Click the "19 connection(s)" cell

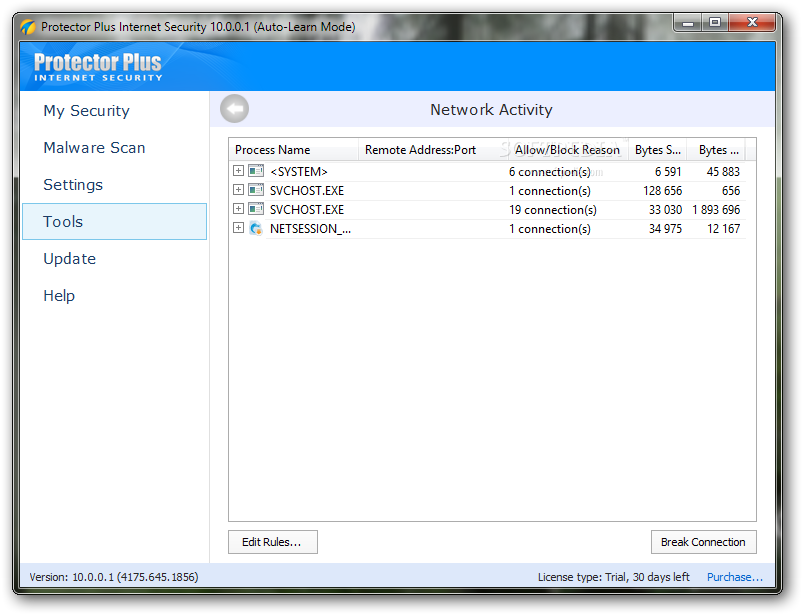pyautogui.click(x=553, y=209)
